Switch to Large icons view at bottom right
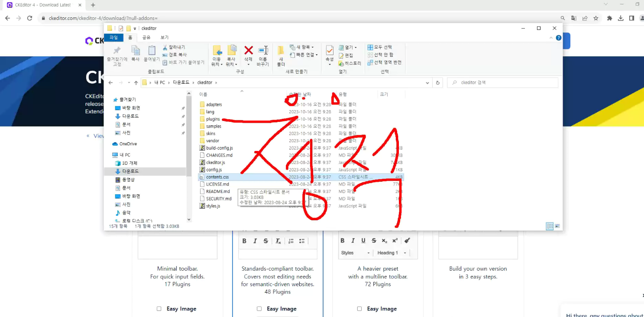Screen dimensions: 644x317 coord(557,226)
